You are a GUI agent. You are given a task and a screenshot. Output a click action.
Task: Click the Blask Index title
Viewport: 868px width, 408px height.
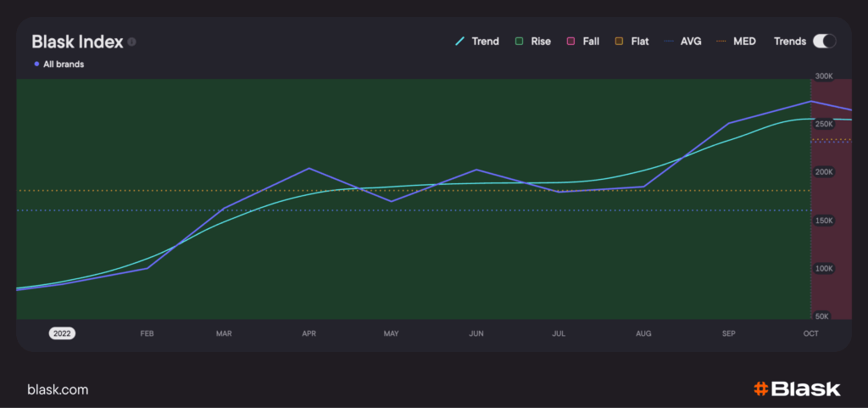coord(77,42)
